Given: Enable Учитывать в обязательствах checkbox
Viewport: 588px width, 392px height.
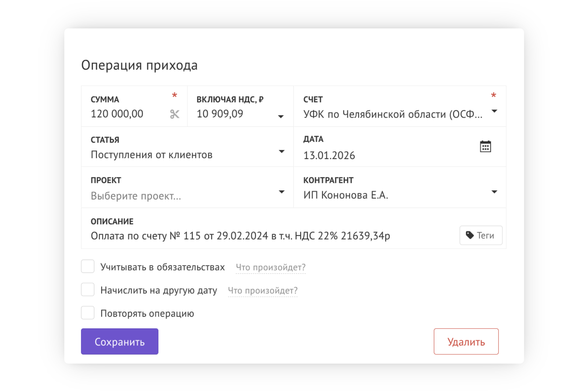Looking at the screenshot, I should point(88,266).
